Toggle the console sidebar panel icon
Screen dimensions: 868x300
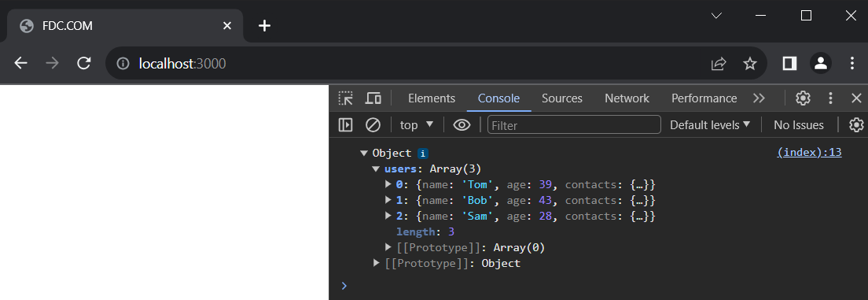click(345, 125)
